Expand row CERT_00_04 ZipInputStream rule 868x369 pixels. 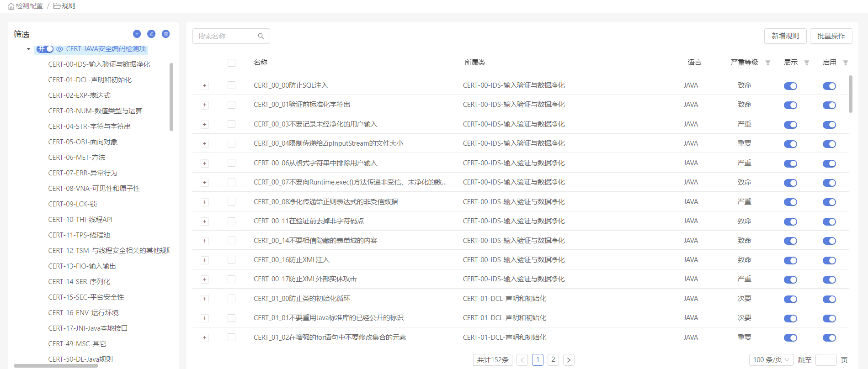pos(205,144)
